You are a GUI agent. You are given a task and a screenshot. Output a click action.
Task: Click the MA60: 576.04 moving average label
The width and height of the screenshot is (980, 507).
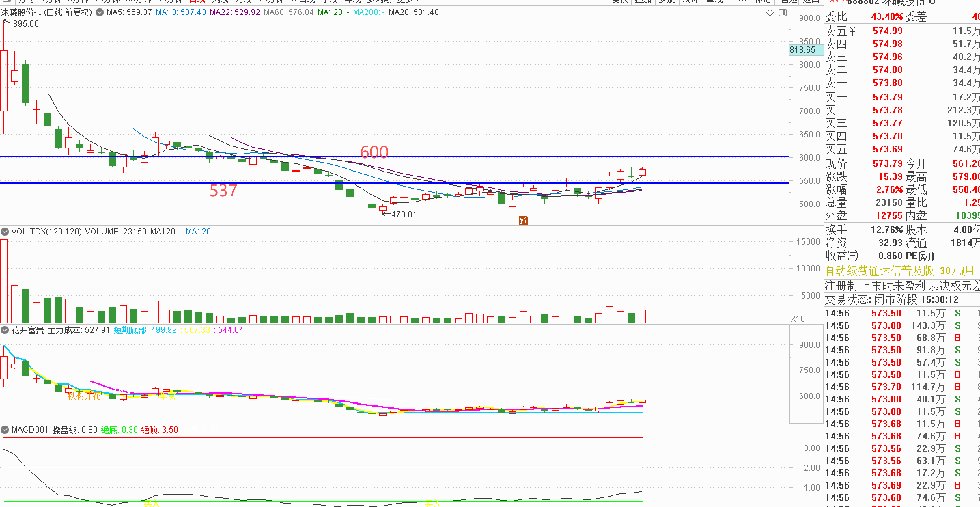(289, 12)
